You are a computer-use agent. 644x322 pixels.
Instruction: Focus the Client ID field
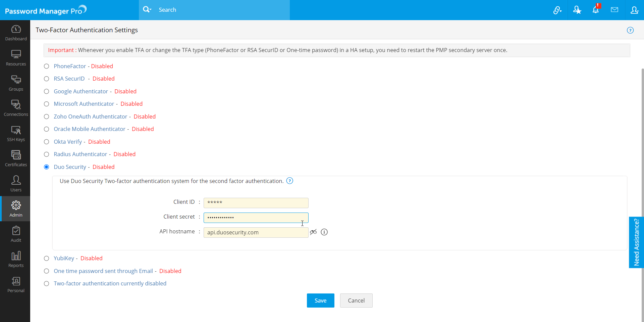pyautogui.click(x=256, y=203)
